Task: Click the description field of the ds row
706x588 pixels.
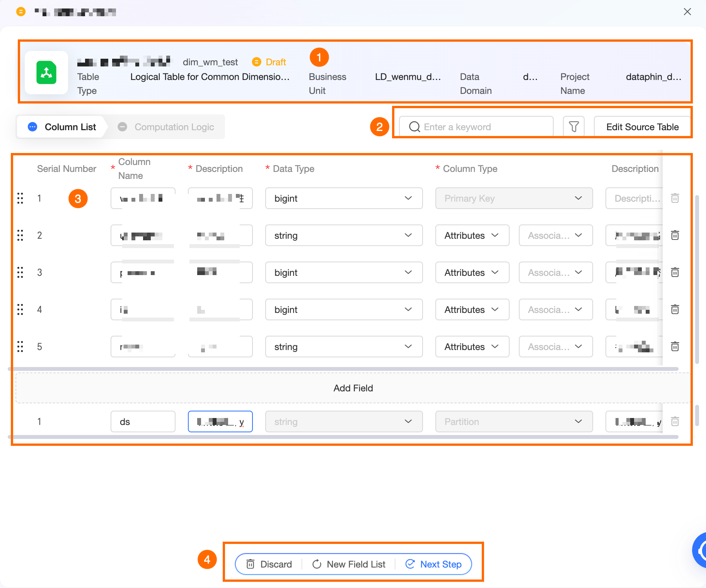Action: (220, 421)
